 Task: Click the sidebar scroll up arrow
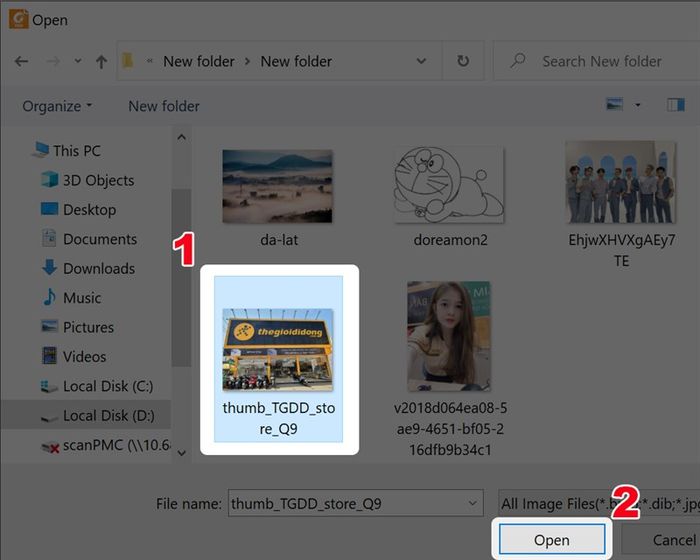(x=181, y=137)
